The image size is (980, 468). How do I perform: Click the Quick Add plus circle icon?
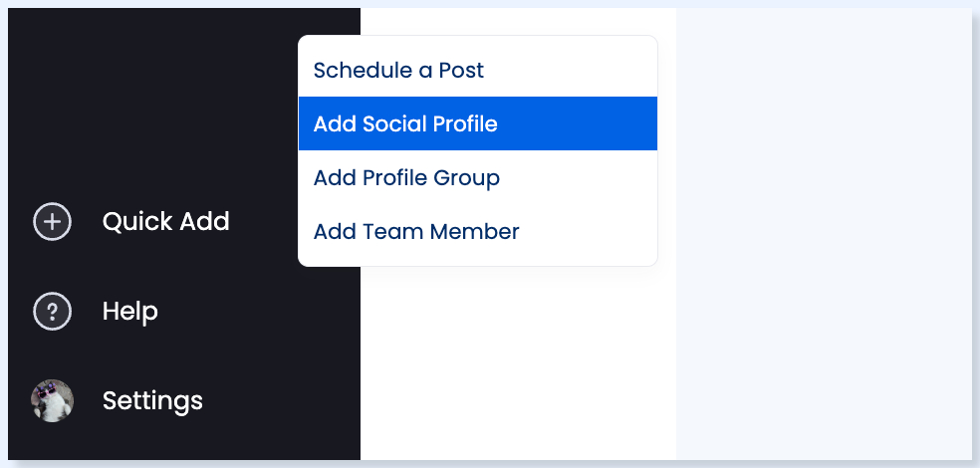point(53,222)
